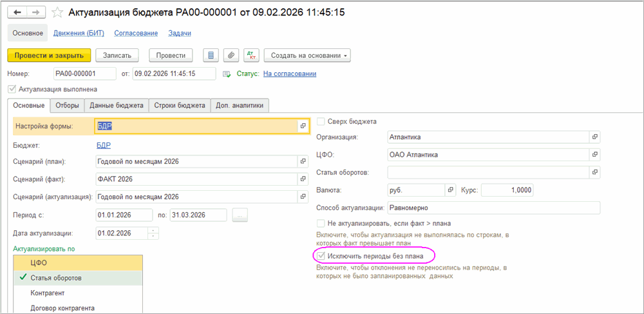Screen dimensions: 644x314
Task: Open the Организация field's open-item icon
Action: tap(594, 137)
